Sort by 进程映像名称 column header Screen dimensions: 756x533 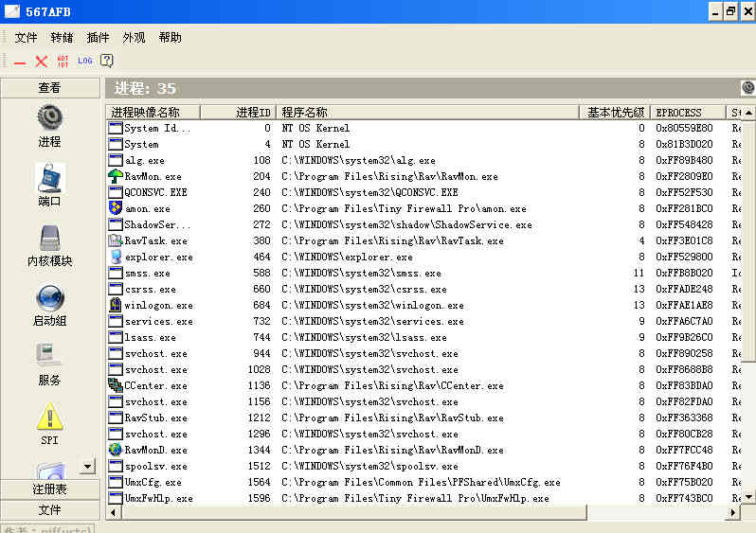coord(153,113)
